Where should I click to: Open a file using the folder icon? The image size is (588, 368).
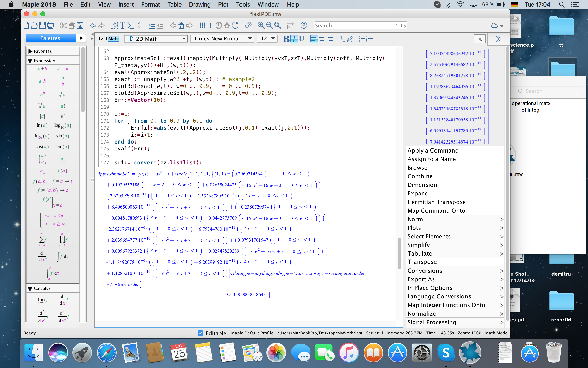pyautogui.click(x=34, y=25)
